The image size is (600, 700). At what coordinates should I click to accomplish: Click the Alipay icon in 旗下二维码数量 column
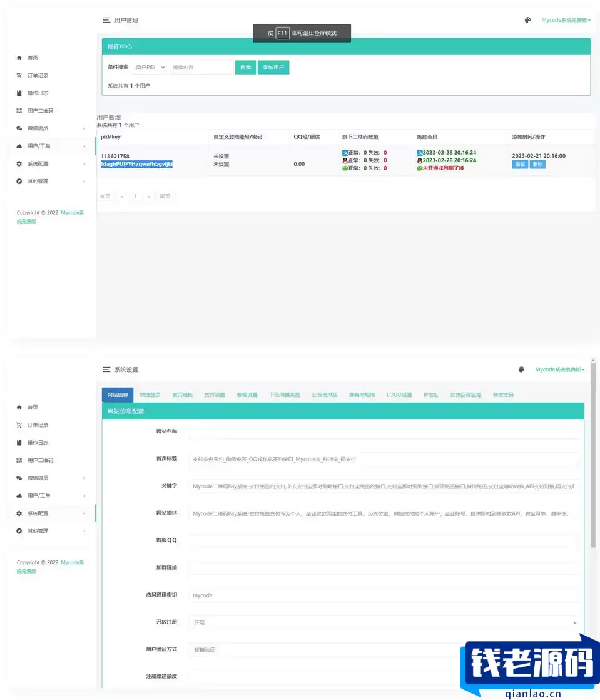pos(345,153)
